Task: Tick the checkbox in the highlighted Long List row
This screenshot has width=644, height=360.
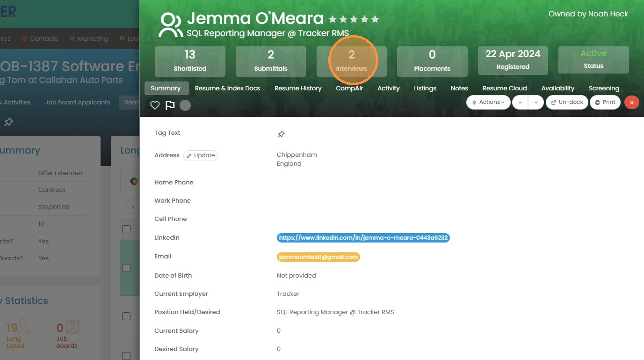Action: (126, 268)
